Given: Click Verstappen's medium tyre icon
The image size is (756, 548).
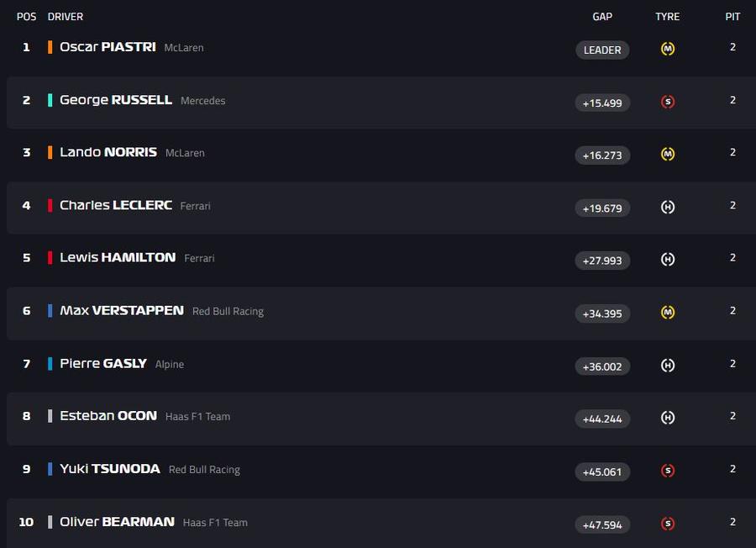Looking at the screenshot, I should 667,313.
